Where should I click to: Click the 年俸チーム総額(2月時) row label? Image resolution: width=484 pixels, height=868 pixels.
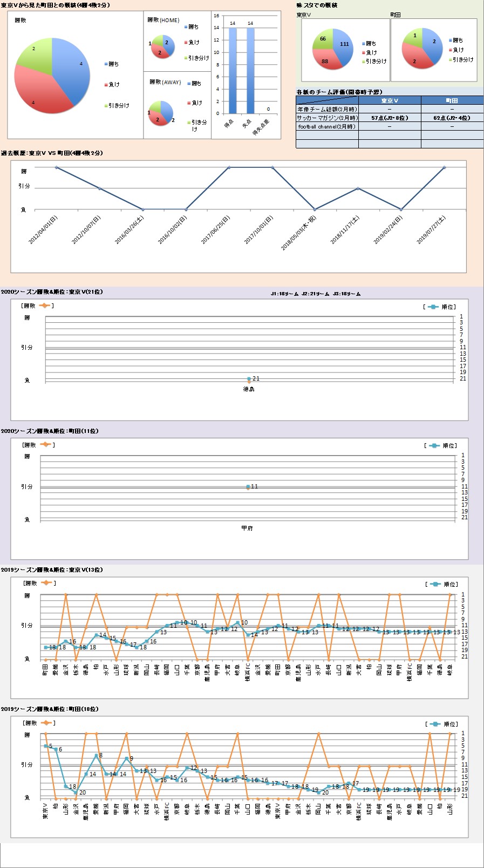[327, 109]
